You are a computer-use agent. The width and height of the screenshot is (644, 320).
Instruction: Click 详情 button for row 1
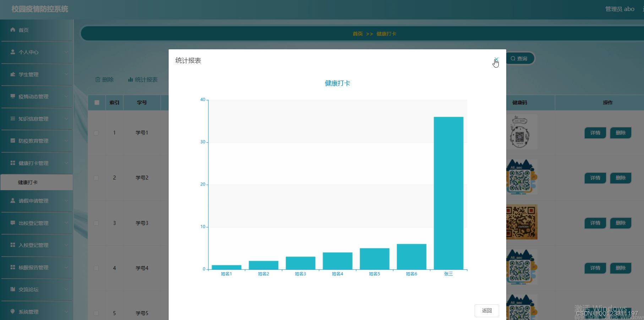coord(595,133)
